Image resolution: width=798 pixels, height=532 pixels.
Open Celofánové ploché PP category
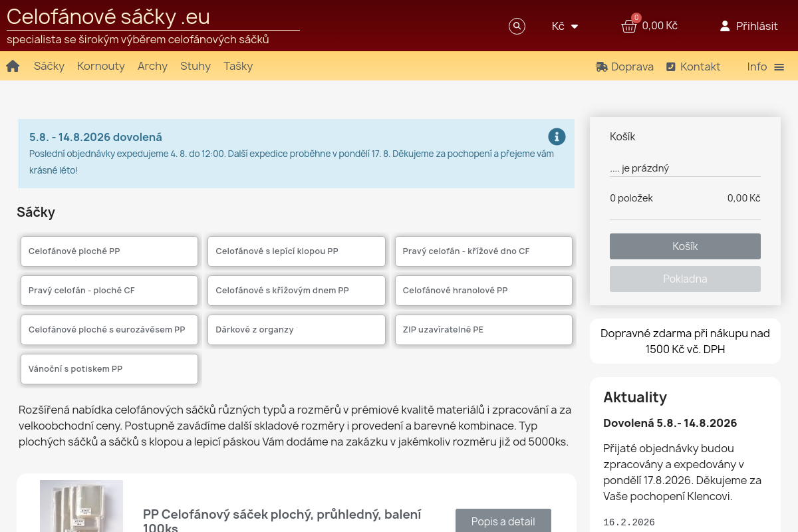(109, 251)
